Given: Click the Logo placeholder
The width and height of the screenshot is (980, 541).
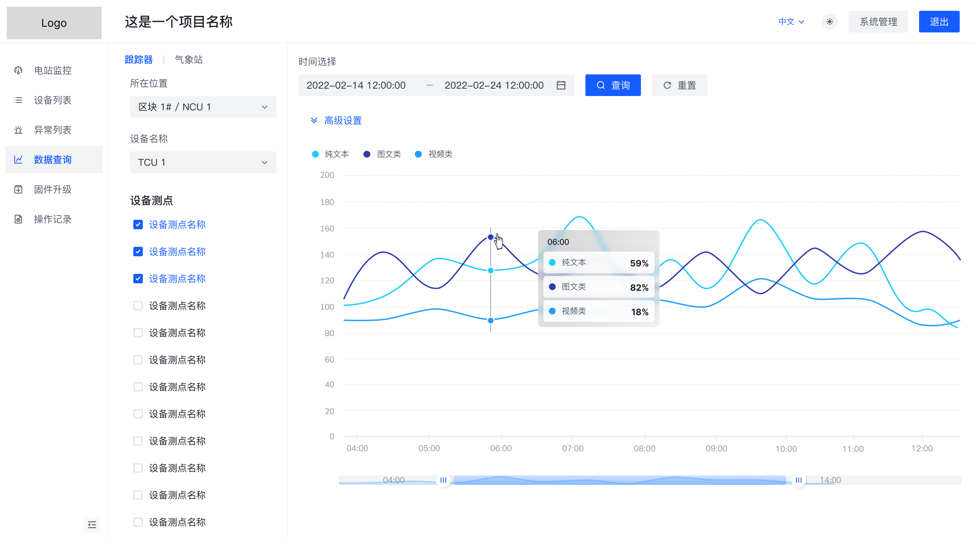Looking at the screenshot, I should 54,23.
